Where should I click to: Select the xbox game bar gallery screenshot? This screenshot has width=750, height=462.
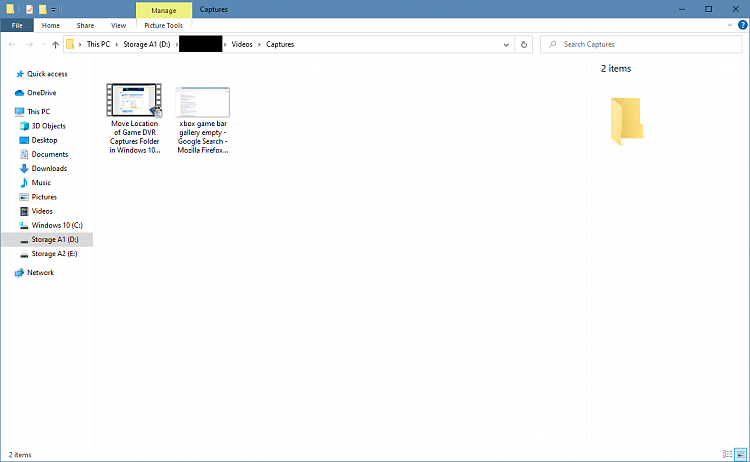click(x=203, y=102)
